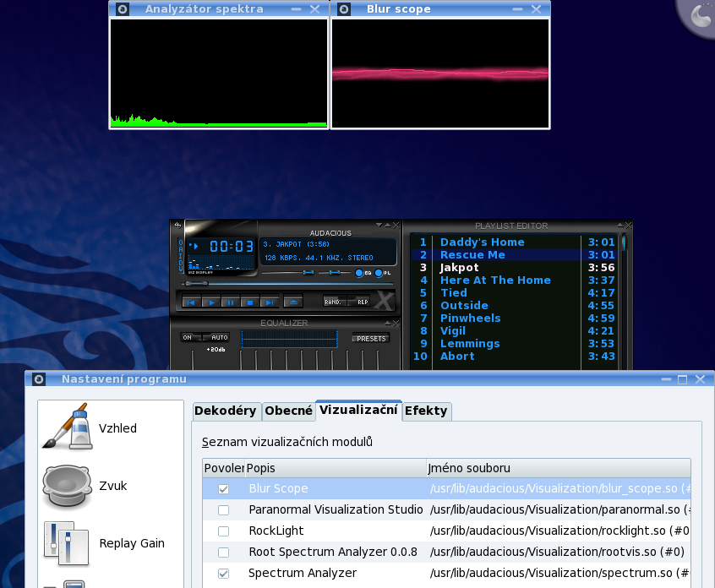Toggle the equalizer AUTO button

click(216, 337)
